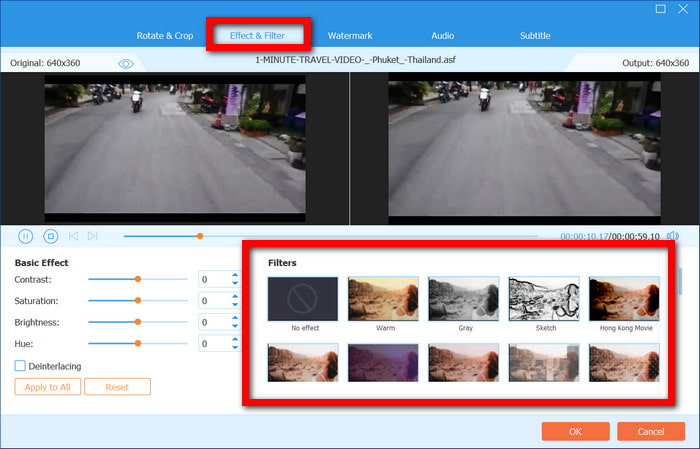700x449 pixels.
Task: Choose the Sketch filter
Action: 543,299
